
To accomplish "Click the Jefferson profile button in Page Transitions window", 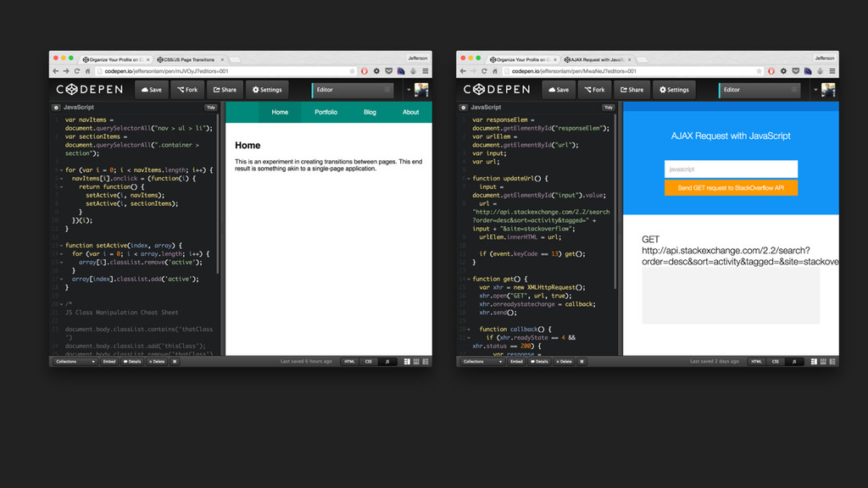I will pos(418,58).
